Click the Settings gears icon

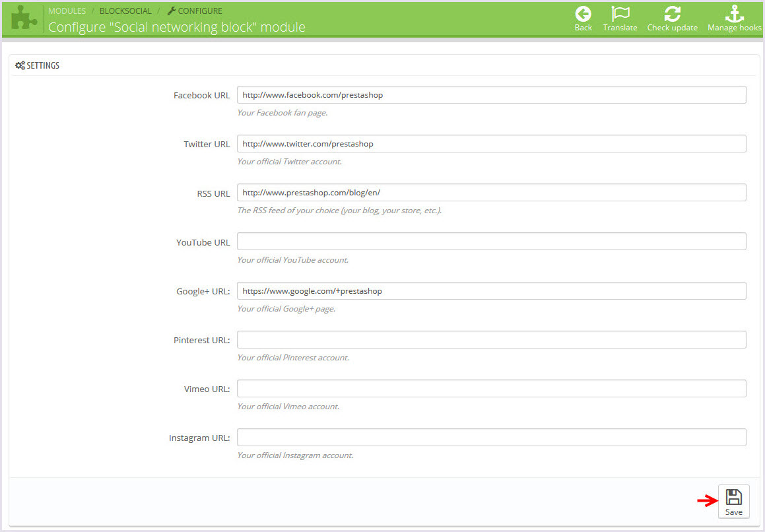(x=20, y=65)
